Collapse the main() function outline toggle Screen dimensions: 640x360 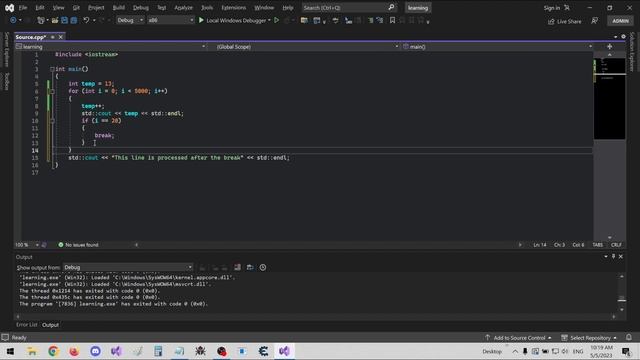[52, 69]
